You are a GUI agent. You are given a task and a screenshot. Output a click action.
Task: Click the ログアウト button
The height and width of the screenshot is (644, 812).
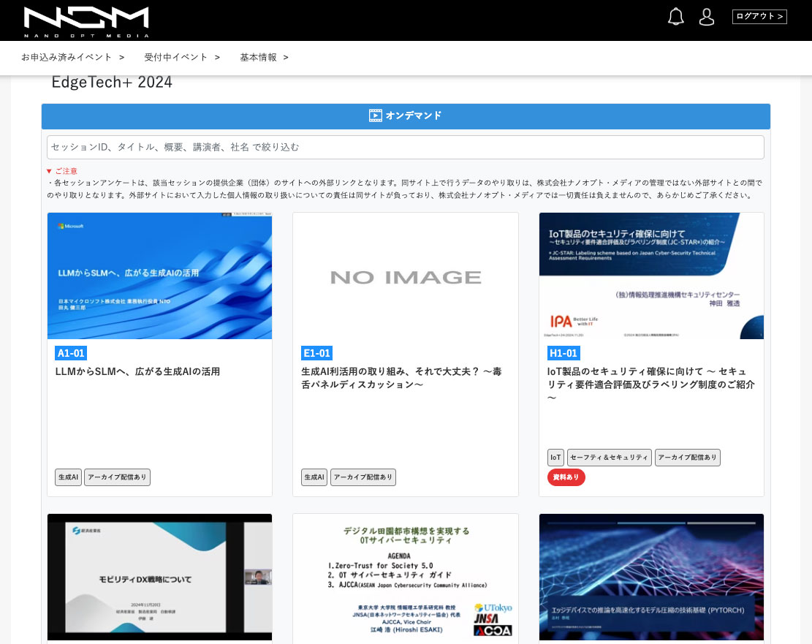[759, 17]
